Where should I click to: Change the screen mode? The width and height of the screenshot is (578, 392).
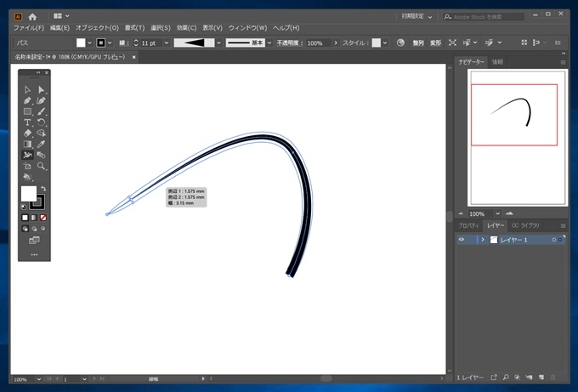click(x=34, y=241)
